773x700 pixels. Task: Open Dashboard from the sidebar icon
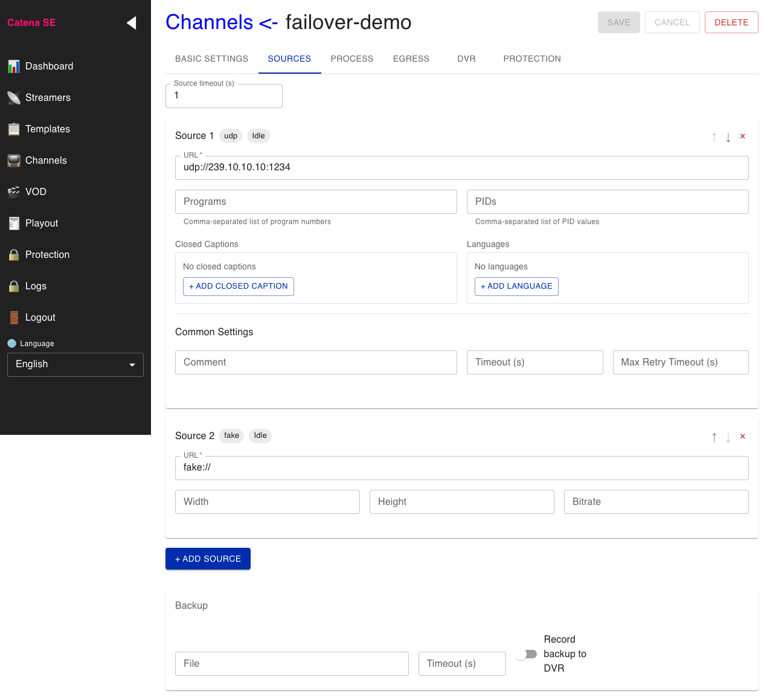tap(14, 66)
